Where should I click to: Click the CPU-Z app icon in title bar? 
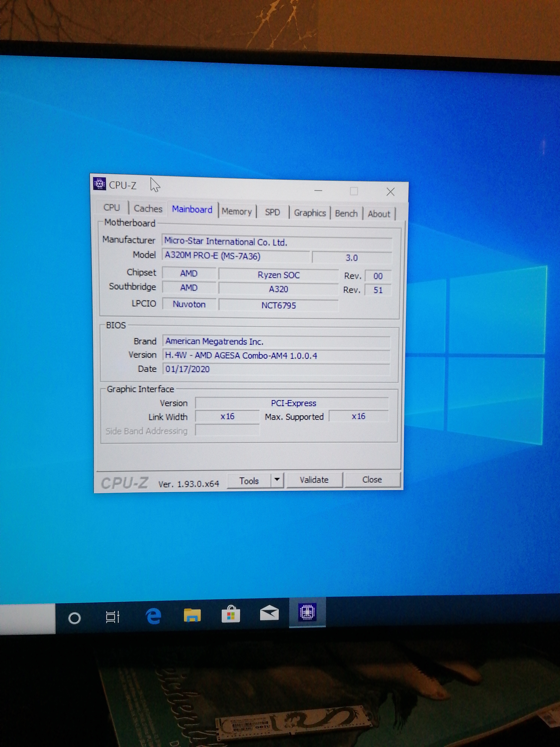(99, 184)
